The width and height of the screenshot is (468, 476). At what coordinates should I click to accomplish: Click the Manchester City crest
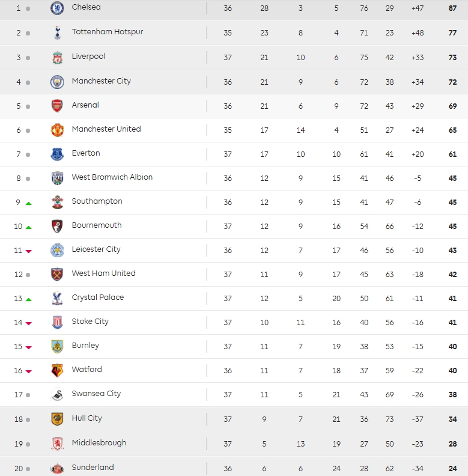(x=57, y=82)
